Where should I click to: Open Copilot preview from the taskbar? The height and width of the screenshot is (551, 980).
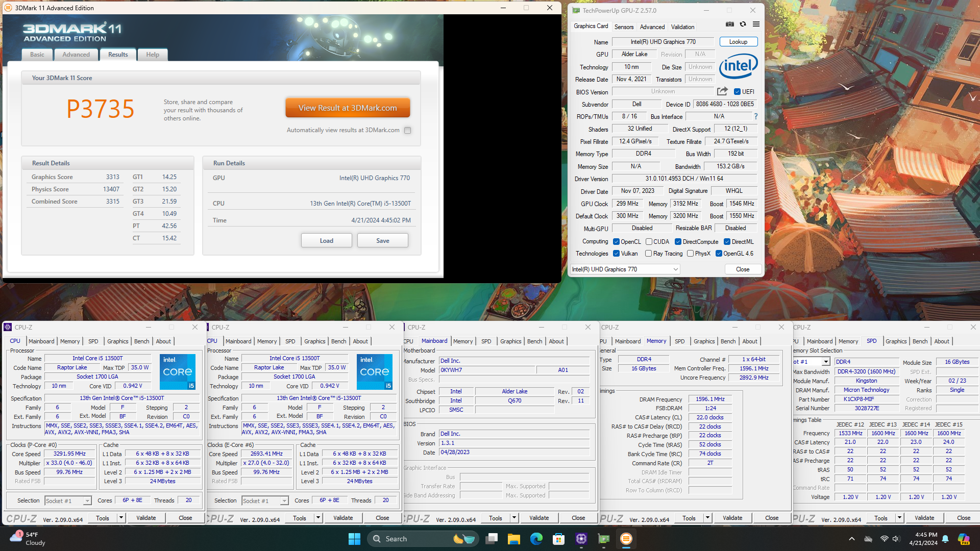pos(964,539)
